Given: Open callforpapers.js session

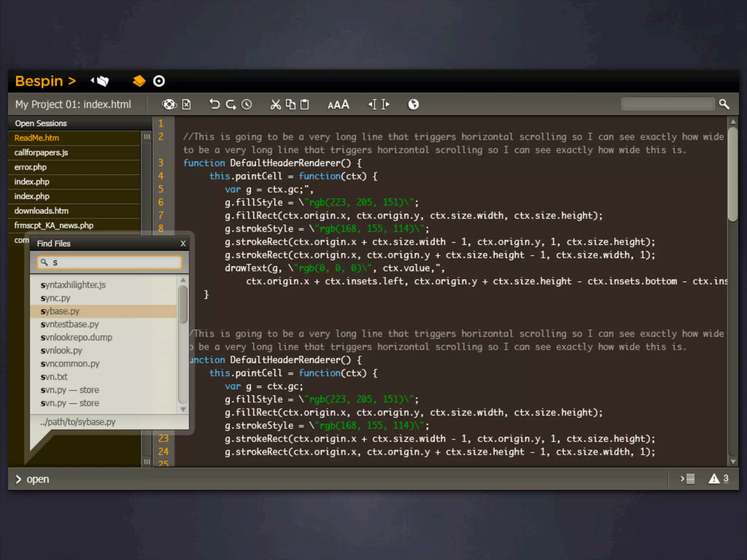Looking at the screenshot, I should point(41,153).
